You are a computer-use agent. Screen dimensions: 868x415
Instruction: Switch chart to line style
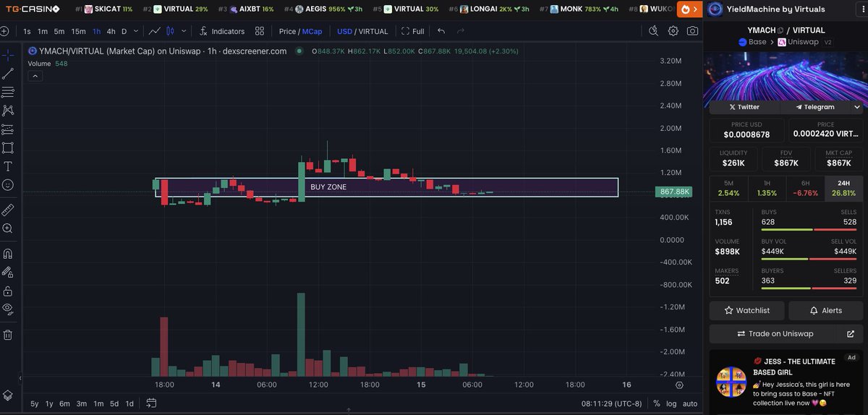(155, 31)
